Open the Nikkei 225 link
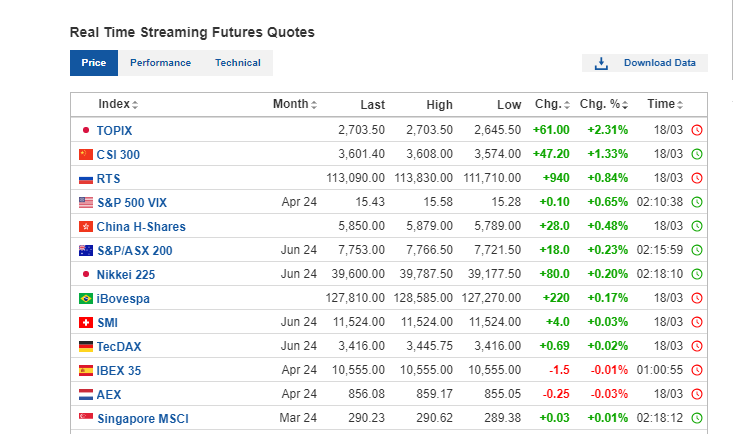 126,275
